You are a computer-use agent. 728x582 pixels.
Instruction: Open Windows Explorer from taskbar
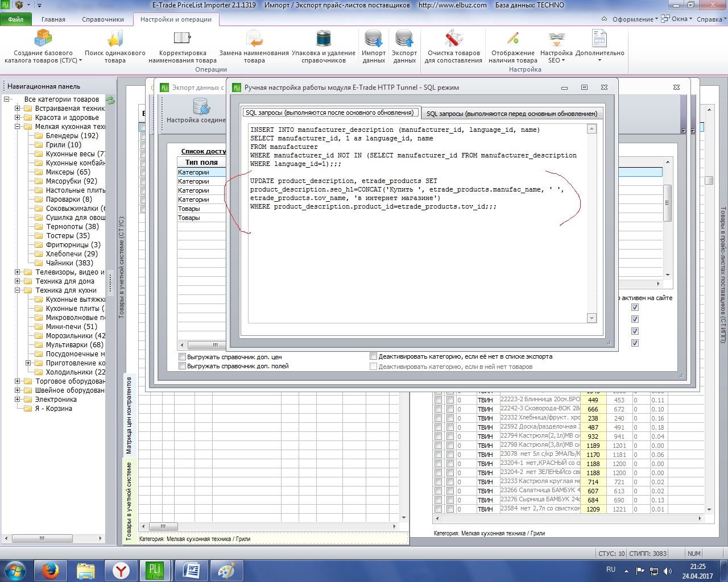86,571
